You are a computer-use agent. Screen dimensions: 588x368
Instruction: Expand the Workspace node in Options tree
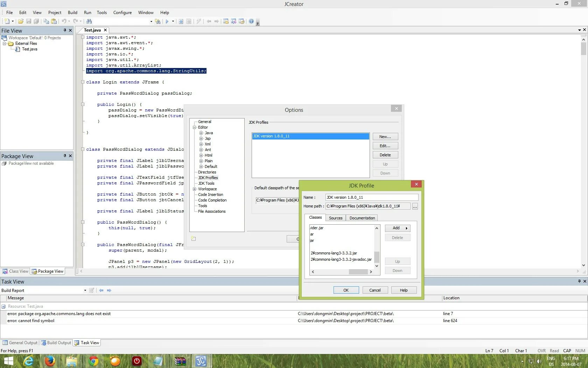(194, 189)
